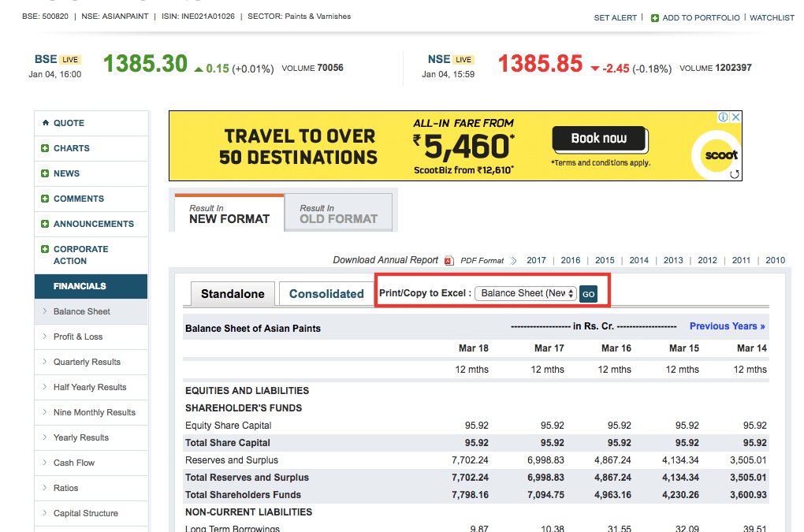804x532 pixels.
Task: Switch to the Standalone tab
Action: pyautogui.click(x=233, y=294)
